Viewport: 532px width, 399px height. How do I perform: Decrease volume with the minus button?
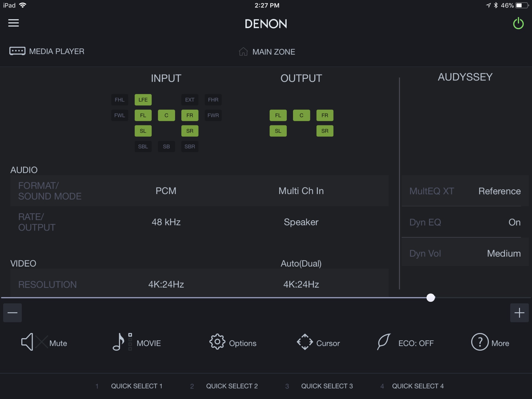(x=12, y=313)
